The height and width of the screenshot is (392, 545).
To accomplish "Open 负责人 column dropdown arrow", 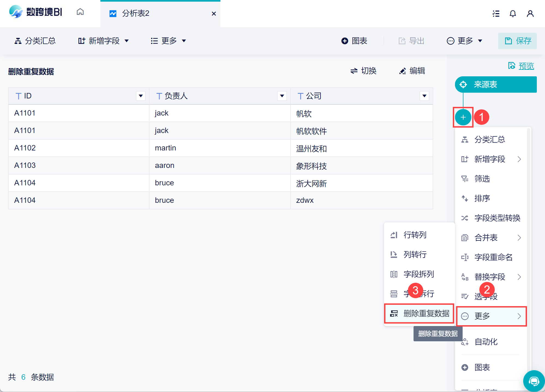I will pyautogui.click(x=282, y=96).
